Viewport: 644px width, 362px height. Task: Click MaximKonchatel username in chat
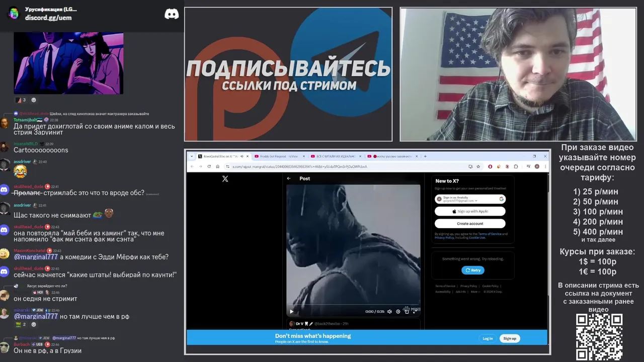point(29,250)
